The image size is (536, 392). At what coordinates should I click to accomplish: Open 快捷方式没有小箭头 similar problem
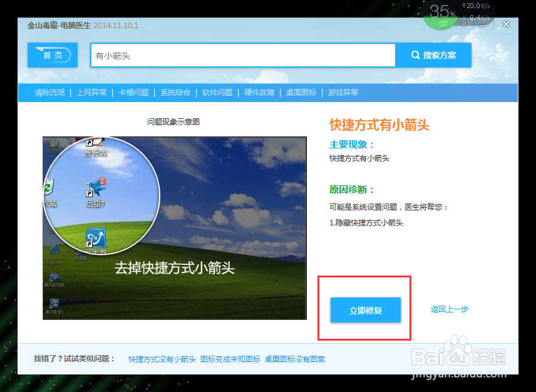pyautogui.click(x=162, y=359)
